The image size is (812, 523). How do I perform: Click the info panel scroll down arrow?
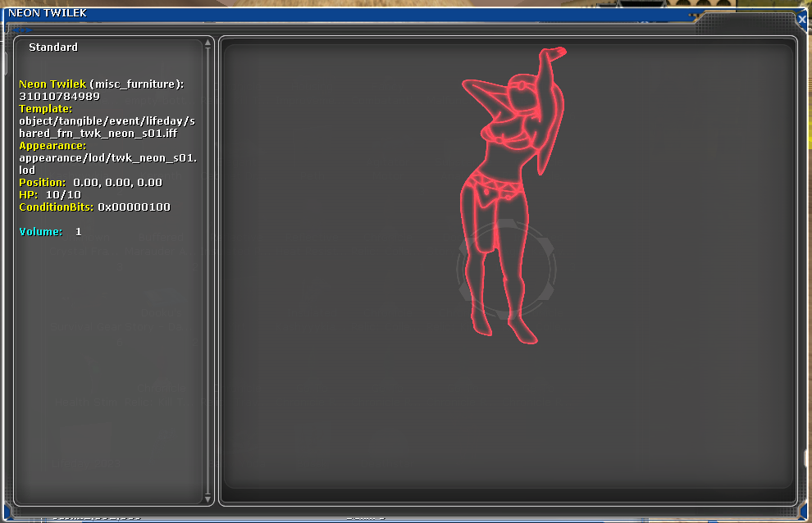pos(208,498)
